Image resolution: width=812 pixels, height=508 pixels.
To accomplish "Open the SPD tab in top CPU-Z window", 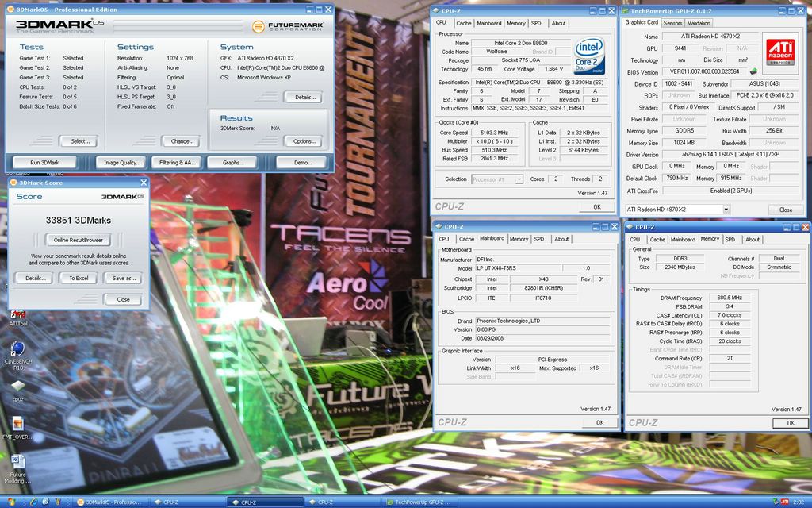I will pos(536,23).
